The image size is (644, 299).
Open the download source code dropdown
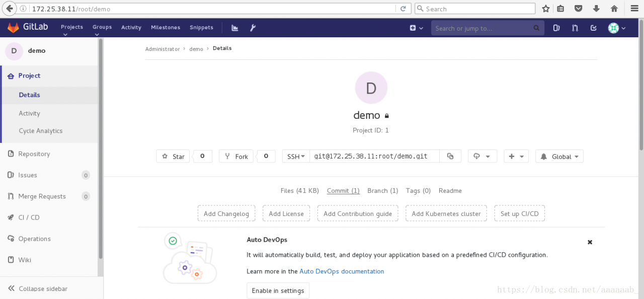coord(482,157)
